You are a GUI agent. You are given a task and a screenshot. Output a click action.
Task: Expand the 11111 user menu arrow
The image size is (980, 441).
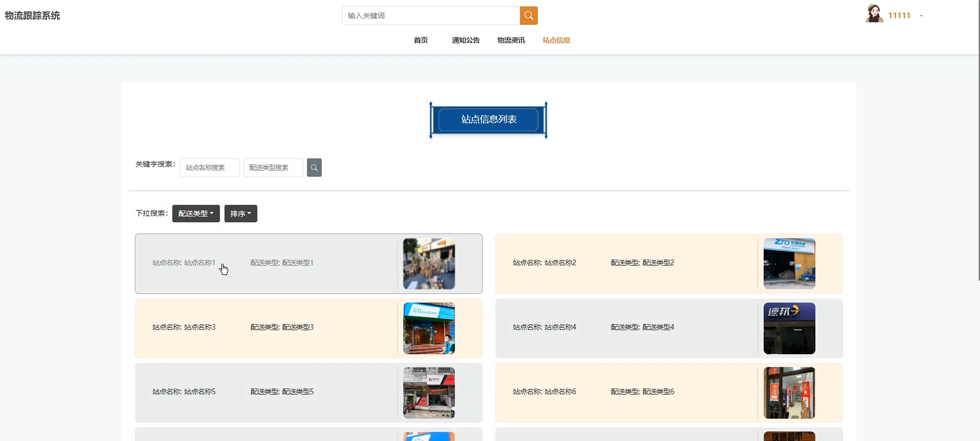point(921,16)
